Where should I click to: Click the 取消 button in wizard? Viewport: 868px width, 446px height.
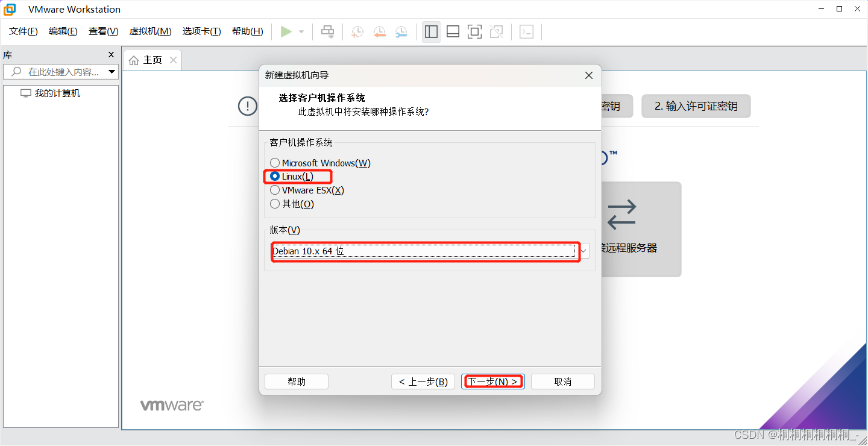[x=563, y=382]
